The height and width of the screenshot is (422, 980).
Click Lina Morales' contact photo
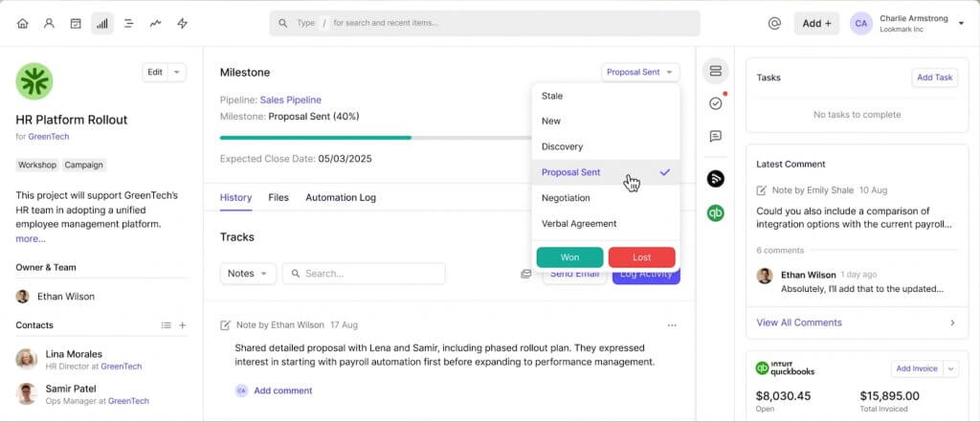tap(26, 360)
